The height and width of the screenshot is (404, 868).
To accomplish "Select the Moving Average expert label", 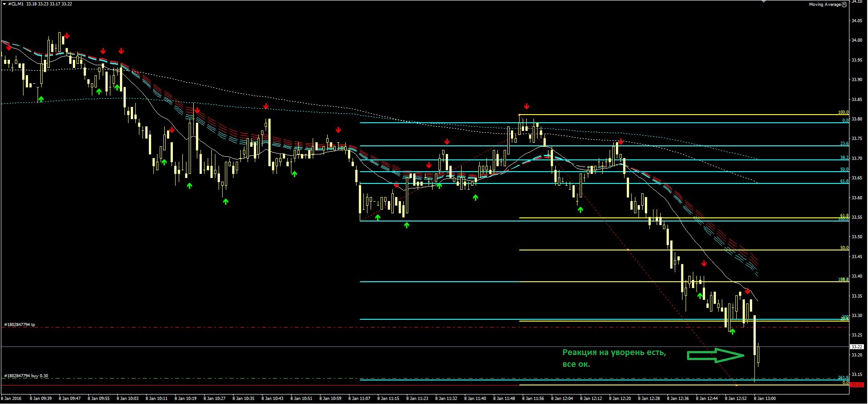I will [x=825, y=5].
